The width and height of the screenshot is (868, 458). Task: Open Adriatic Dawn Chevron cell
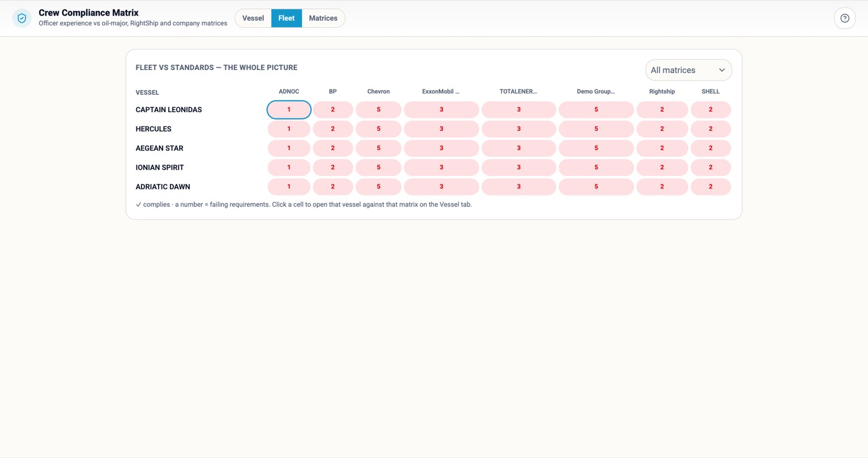click(378, 187)
